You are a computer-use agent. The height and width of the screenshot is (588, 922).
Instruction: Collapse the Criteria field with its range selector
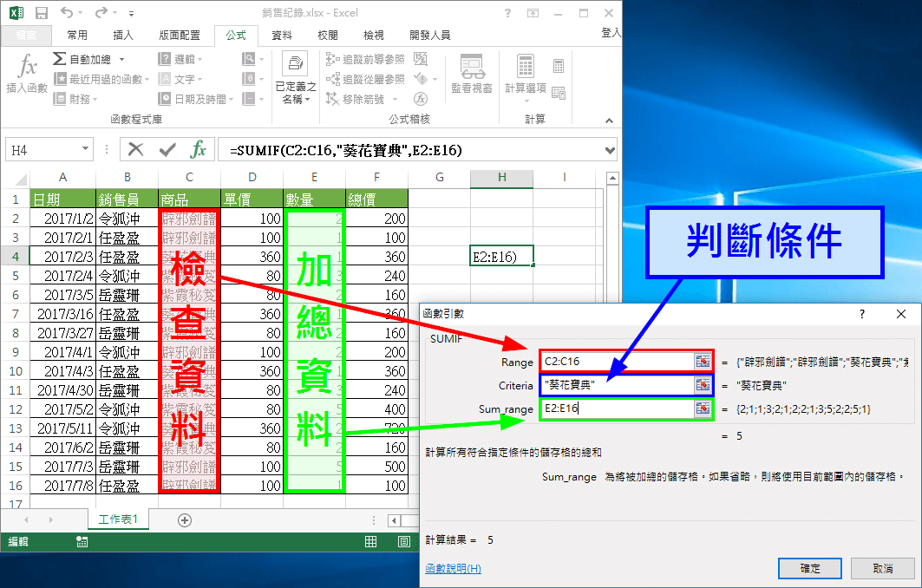704,385
